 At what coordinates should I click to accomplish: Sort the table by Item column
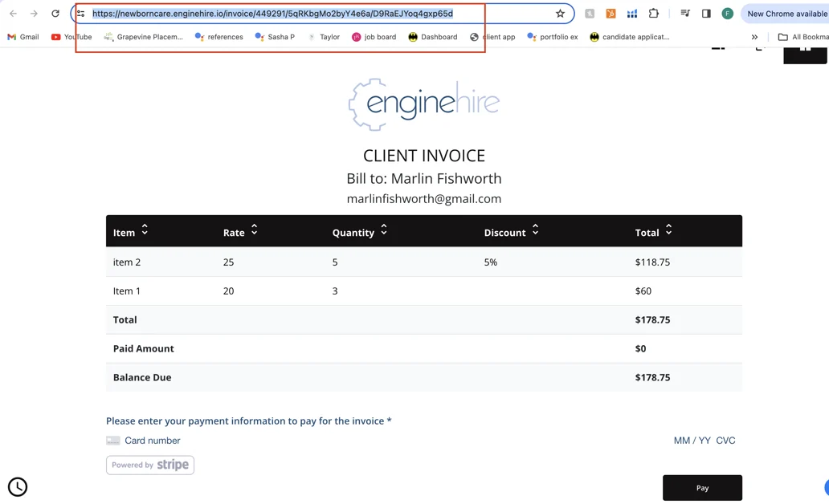click(x=145, y=230)
